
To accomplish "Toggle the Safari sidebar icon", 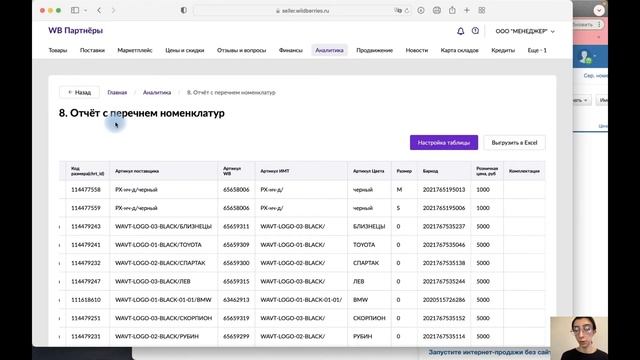I will pyautogui.click(x=75, y=10).
